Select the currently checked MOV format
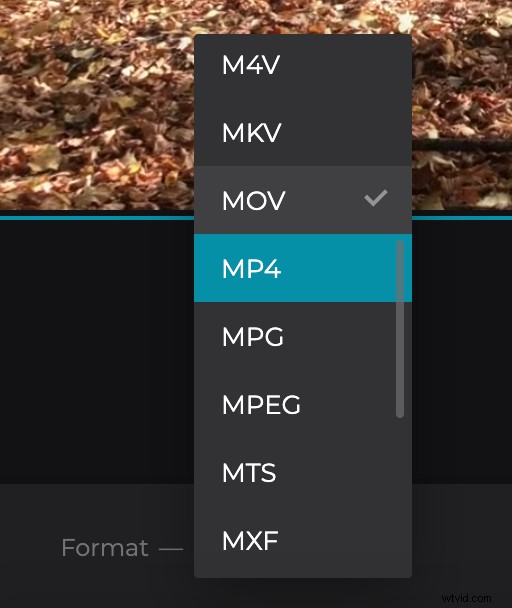This screenshot has width=512, height=608. click(303, 200)
